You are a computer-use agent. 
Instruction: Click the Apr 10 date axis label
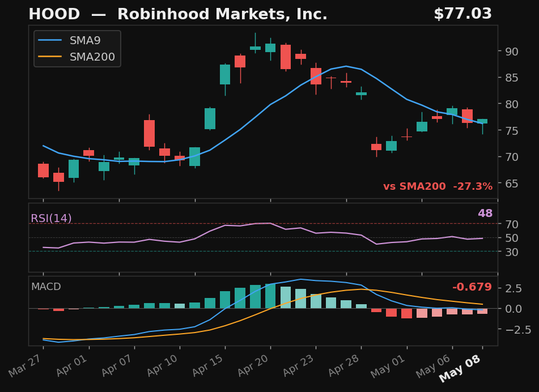pyautogui.click(x=163, y=365)
